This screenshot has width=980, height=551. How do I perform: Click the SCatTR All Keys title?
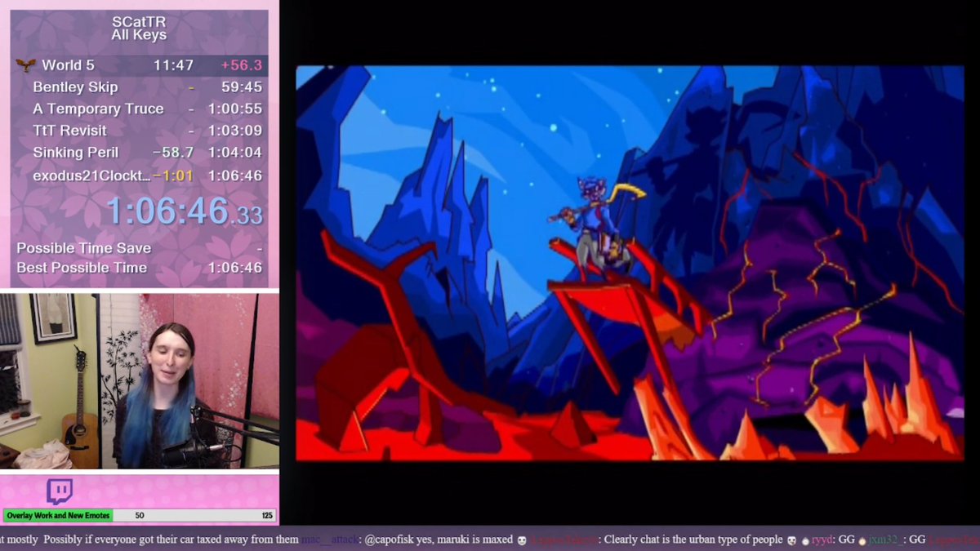pos(139,27)
